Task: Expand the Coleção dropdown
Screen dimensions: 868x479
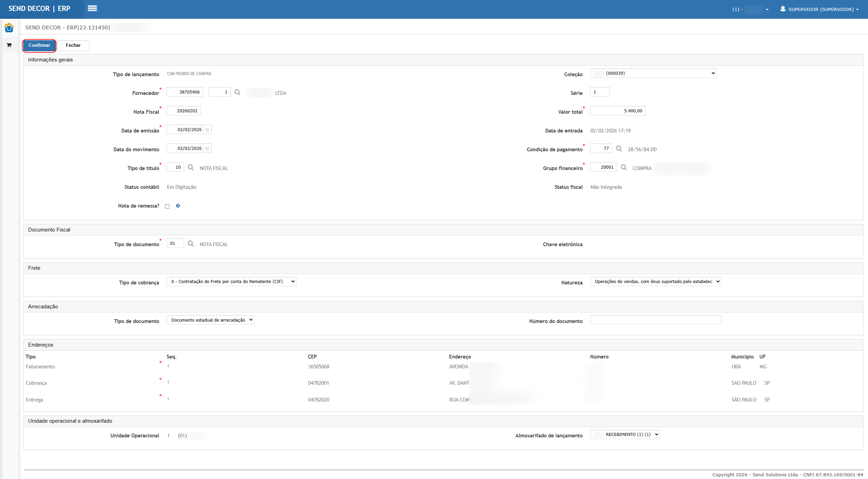Action: tap(653, 73)
